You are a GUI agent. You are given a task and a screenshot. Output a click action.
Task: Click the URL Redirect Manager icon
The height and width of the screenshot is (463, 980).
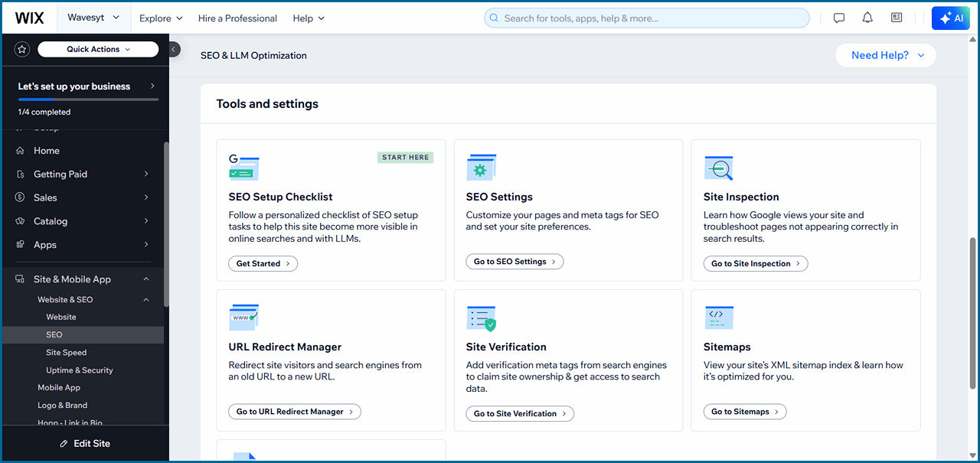244,318
